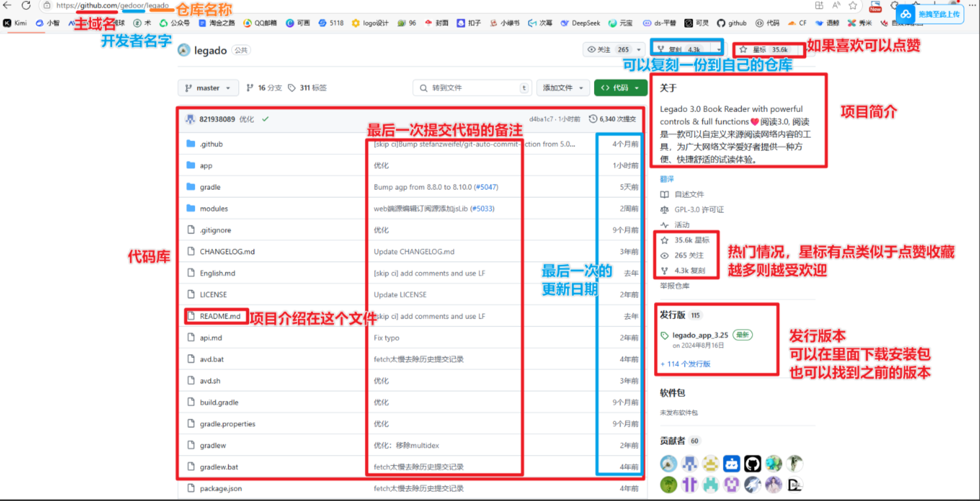Expand the master branch dropdown
The width and height of the screenshot is (980, 501).
click(x=207, y=88)
